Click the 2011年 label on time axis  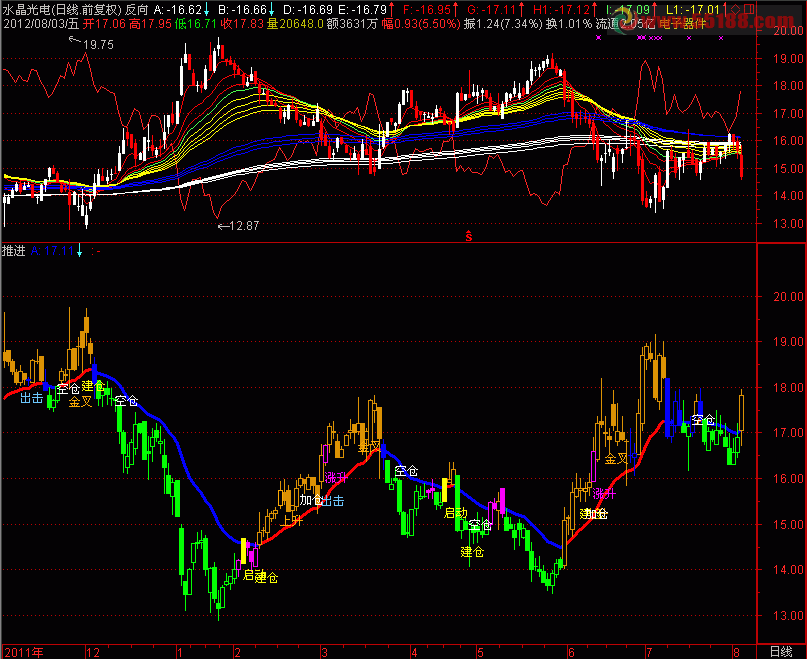click(24, 652)
